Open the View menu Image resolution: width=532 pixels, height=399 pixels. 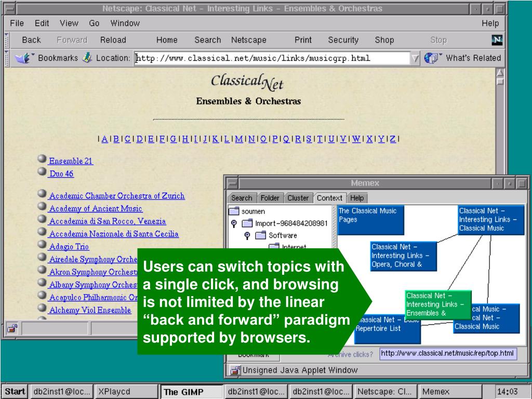[x=69, y=23]
